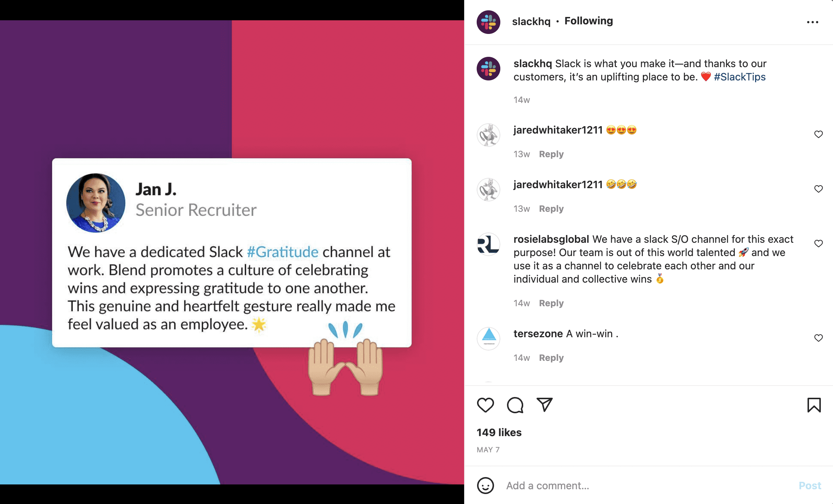
Task: Open slackhq profile picture in the header
Action: pyautogui.click(x=488, y=22)
